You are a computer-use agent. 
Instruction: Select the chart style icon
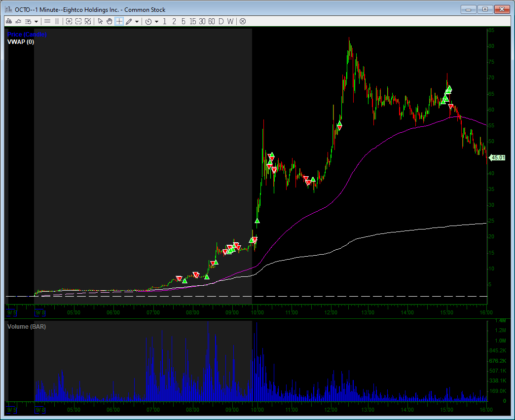coord(9,21)
